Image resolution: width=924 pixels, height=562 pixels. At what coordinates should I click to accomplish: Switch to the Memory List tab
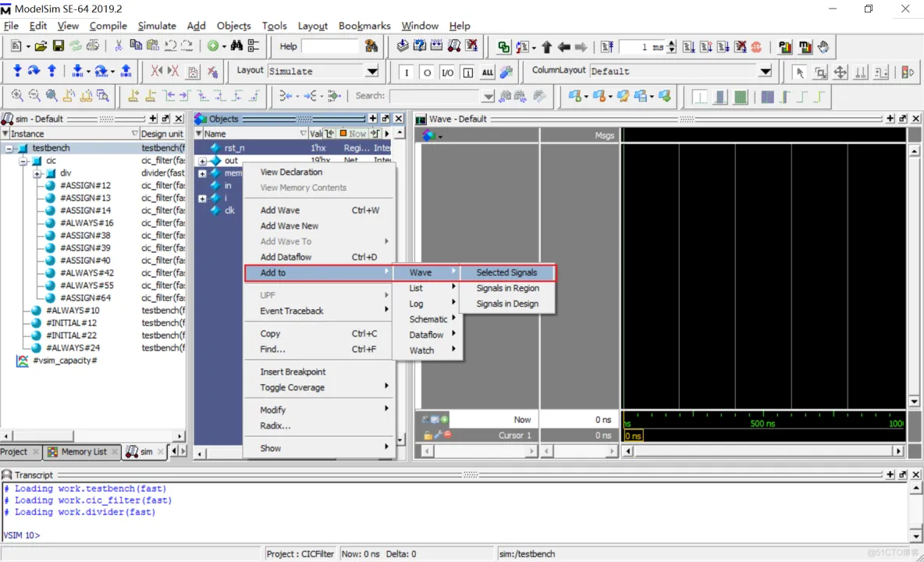(83, 452)
